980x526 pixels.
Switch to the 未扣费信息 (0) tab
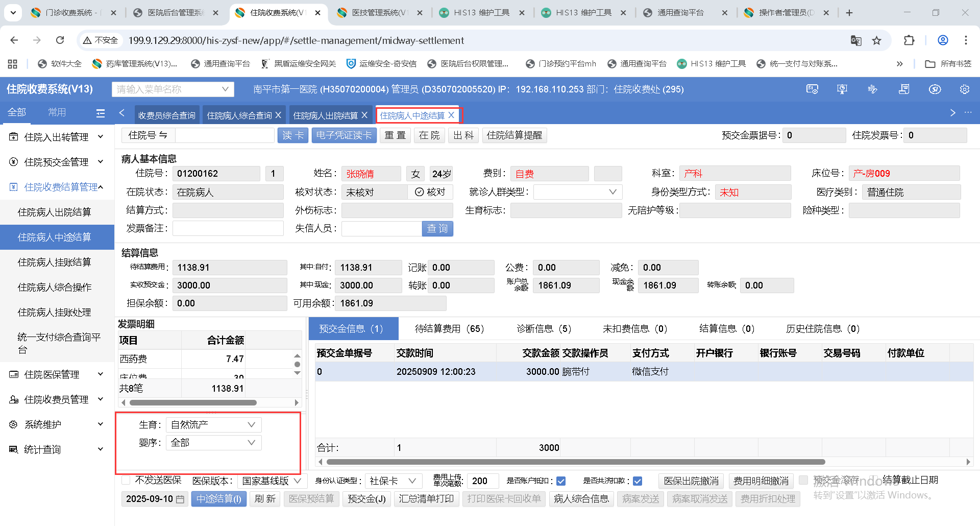635,329
